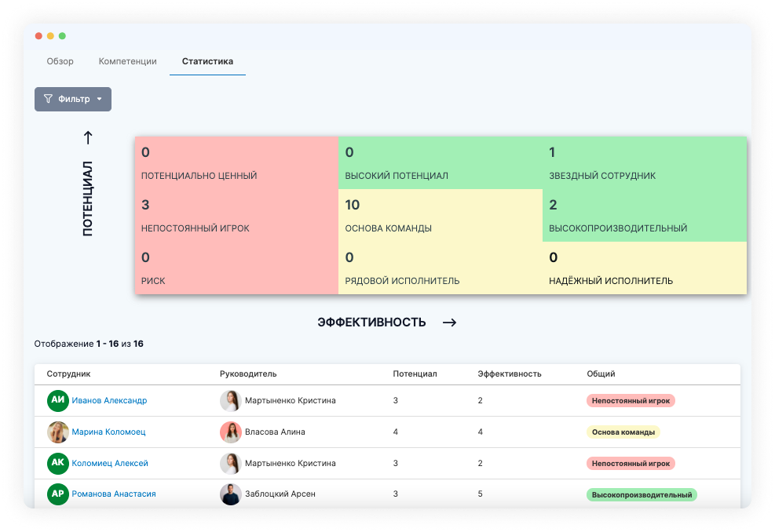Screen dimensions: 775x532
Task: Switch to the Обзор tab
Action: point(60,61)
